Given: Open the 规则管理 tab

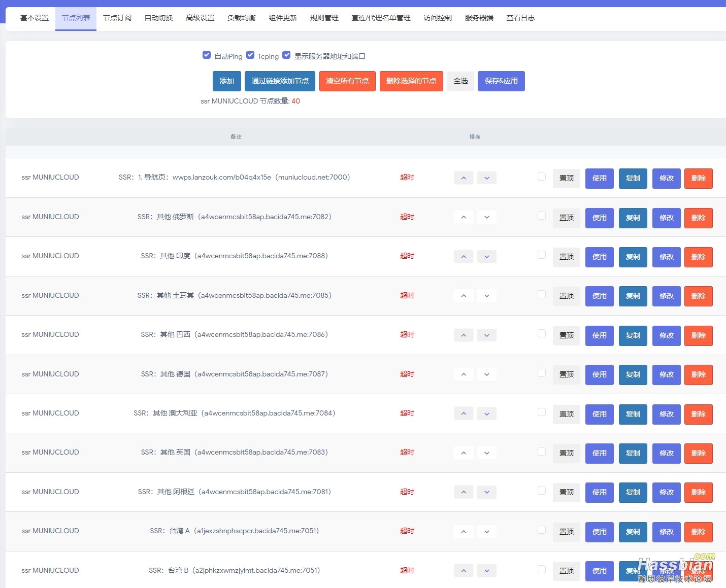Looking at the screenshot, I should pyautogui.click(x=324, y=18).
